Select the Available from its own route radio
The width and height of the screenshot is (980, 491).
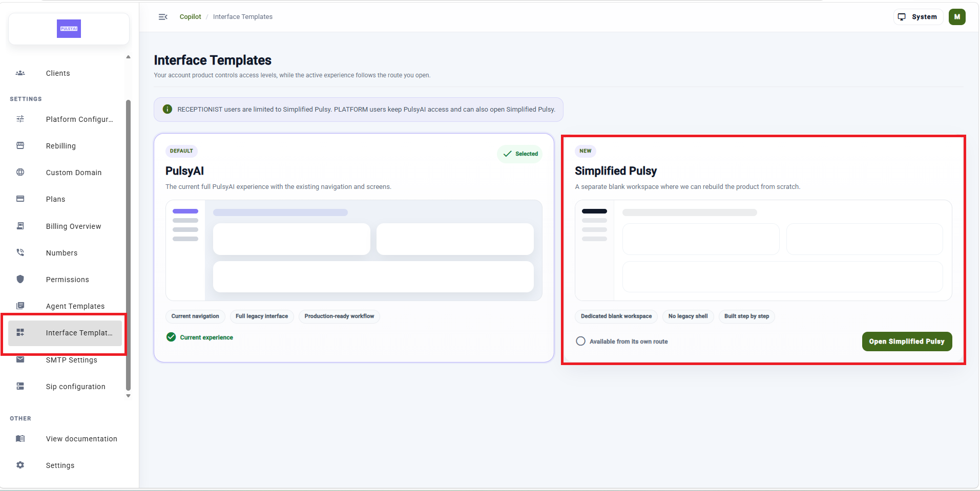[580, 341]
